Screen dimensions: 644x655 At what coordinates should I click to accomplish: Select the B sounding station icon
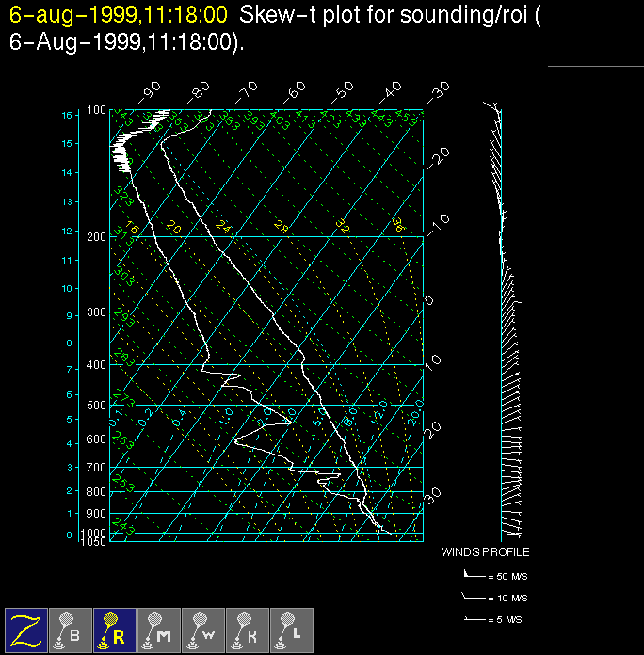71,630
